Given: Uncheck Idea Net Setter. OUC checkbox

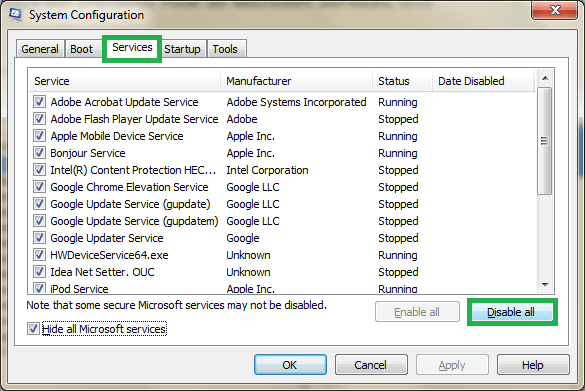Looking at the screenshot, I should pyautogui.click(x=39, y=272).
